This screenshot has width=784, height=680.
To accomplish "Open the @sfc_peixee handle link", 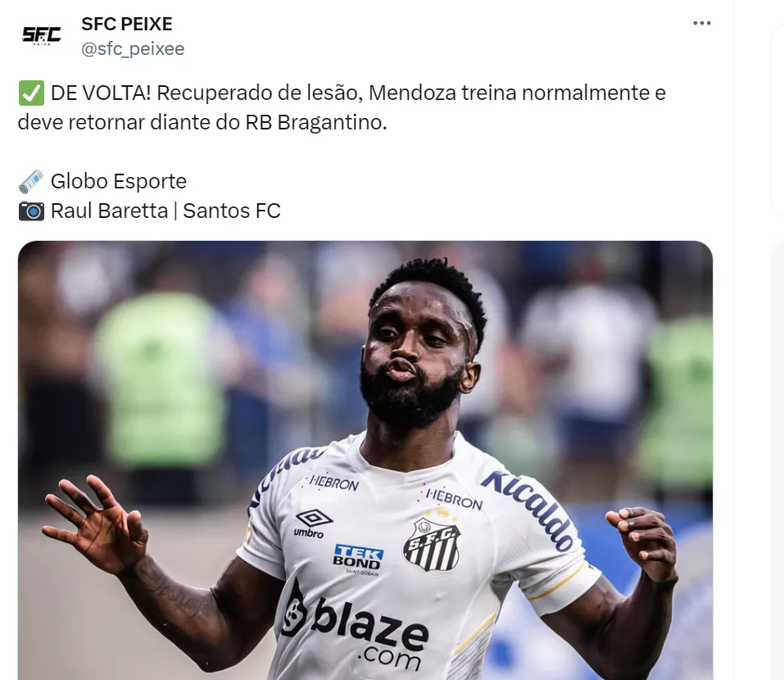I will pos(133,49).
